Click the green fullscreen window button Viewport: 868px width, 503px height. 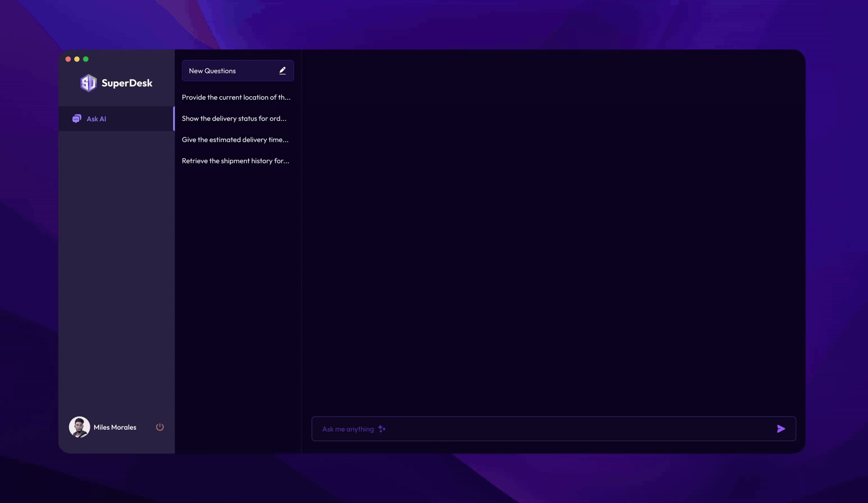pos(86,59)
